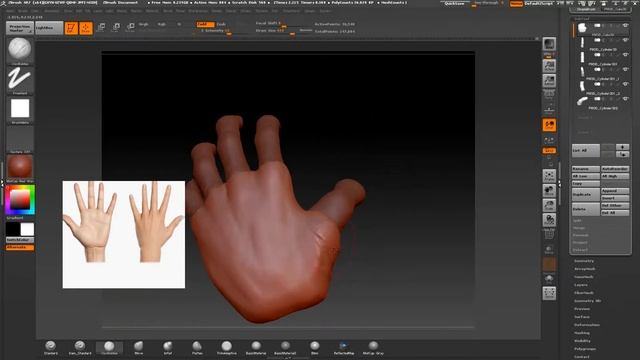Click the BPR render icon
This screenshot has width=640, height=360.
pyautogui.click(x=549, y=44)
